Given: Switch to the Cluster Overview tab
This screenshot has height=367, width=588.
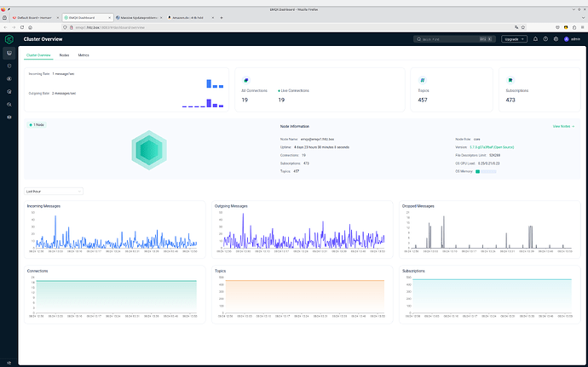Looking at the screenshot, I should point(38,55).
